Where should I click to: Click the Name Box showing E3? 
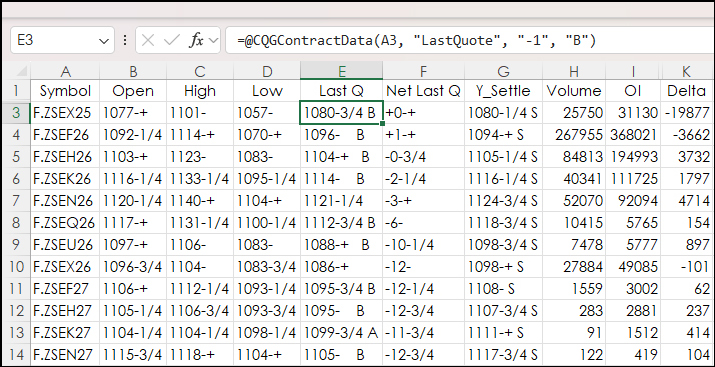pos(62,41)
